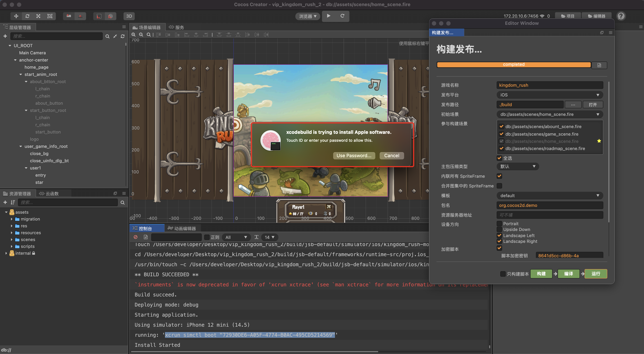Toggle roadmap_scene.fire build scene checkbox
Image resolution: width=644 pixels, height=354 pixels.
502,149
